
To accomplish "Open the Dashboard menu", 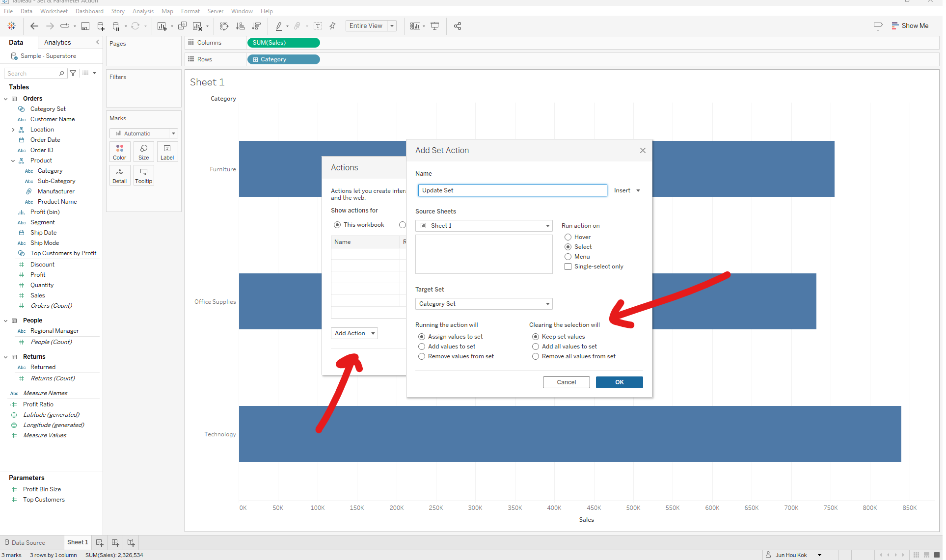I will pyautogui.click(x=89, y=11).
